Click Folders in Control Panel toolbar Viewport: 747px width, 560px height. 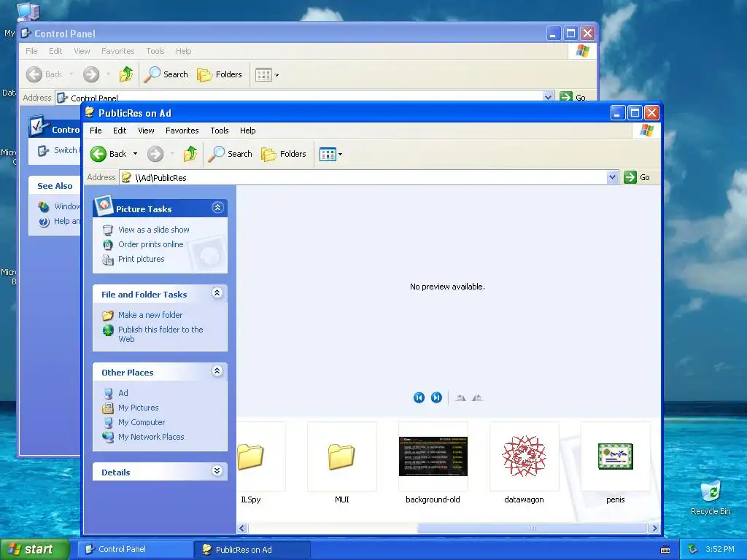220,74
